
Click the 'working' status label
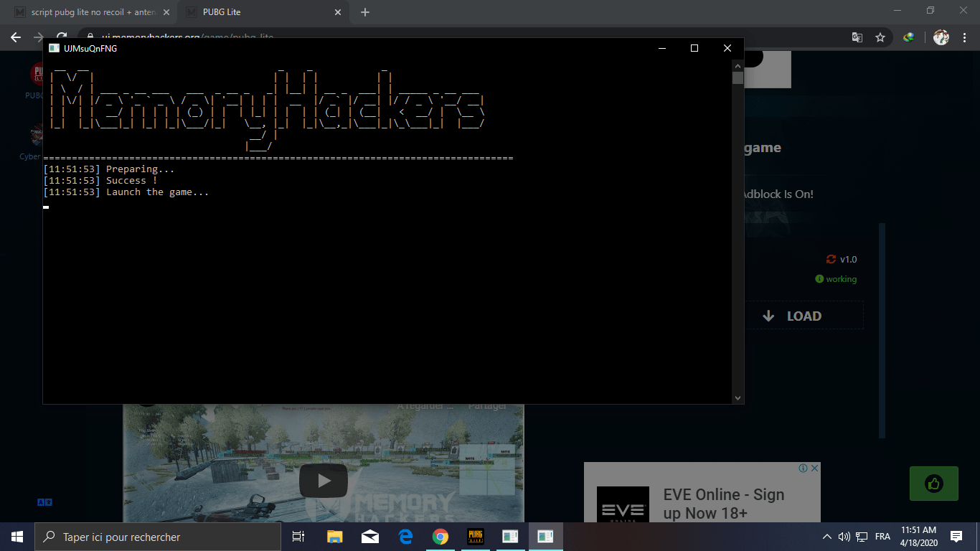coord(841,279)
